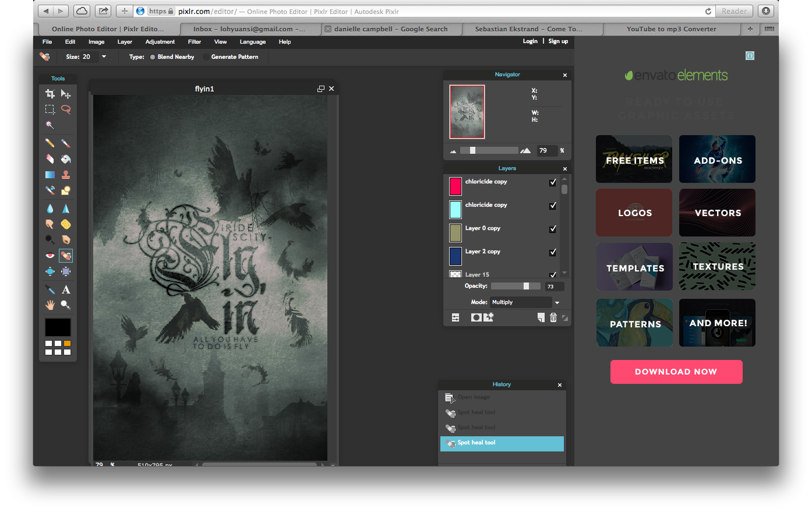Click the Navigator zoom percentage field
Screen dimensions: 812x512
coord(546,150)
